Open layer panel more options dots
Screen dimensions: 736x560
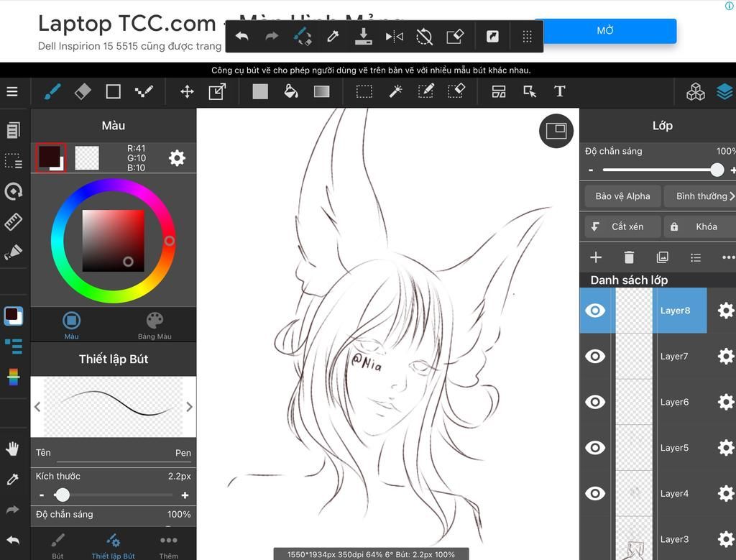pos(729,257)
